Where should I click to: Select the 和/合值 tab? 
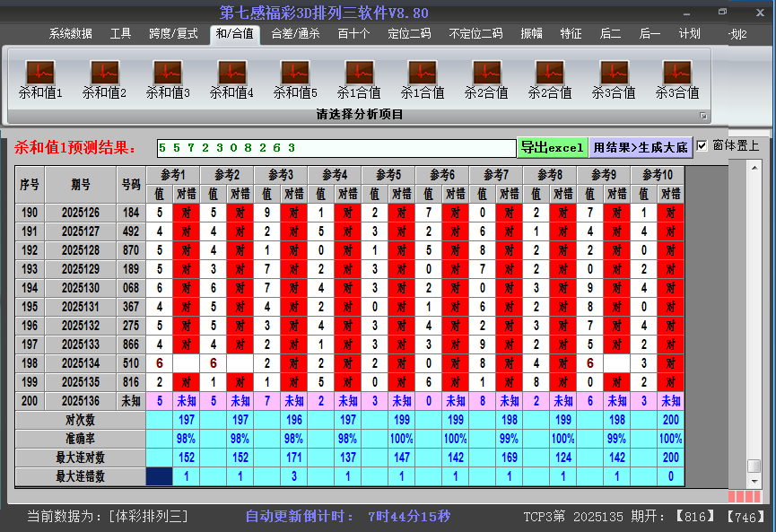[234, 34]
